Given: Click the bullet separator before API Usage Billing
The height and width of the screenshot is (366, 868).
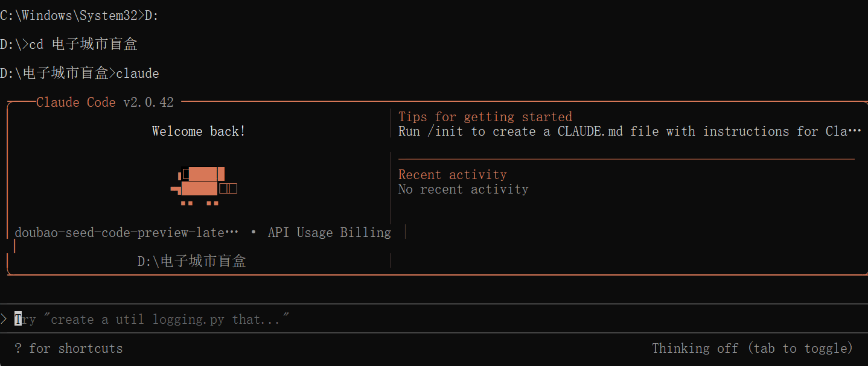Looking at the screenshot, I should click(253, 232).
